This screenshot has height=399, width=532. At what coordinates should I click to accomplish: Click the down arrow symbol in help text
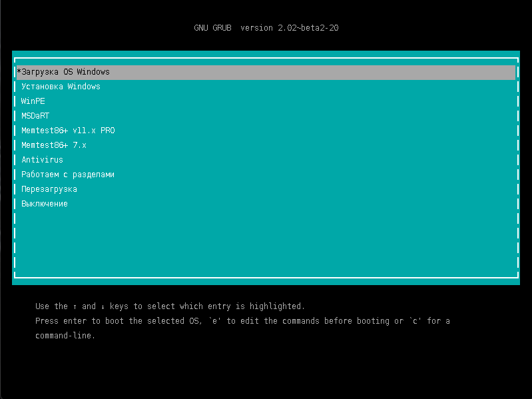pyautogui.click(x=103, y=306)
